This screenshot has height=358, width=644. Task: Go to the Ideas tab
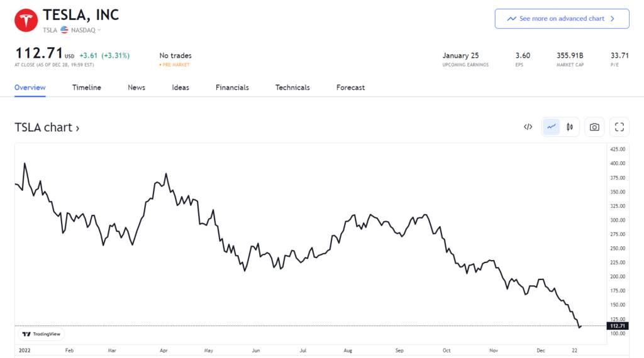[180, 87]
